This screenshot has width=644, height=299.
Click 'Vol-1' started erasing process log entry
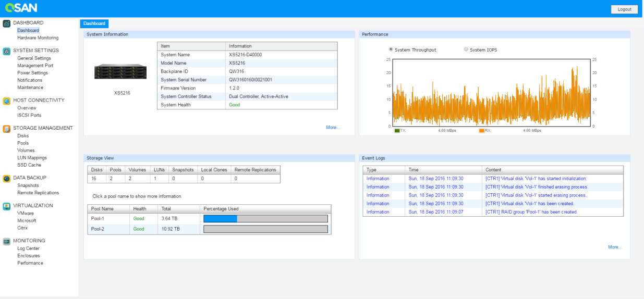click(x=536, y=195)
